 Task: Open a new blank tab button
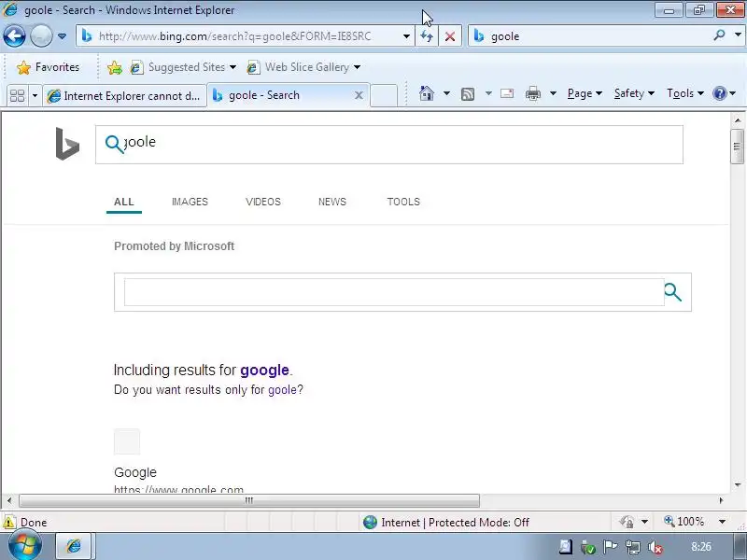(384, 95)
